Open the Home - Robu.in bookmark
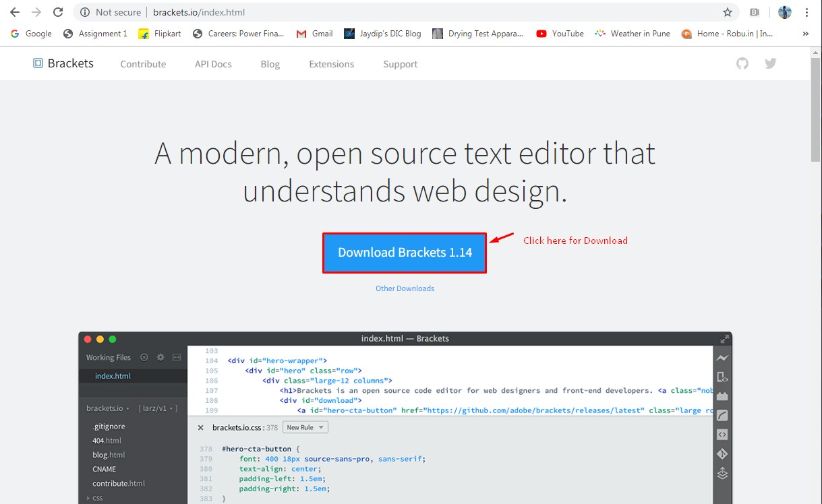The height and width of the screenshot is (504, 822). (728, 33)
